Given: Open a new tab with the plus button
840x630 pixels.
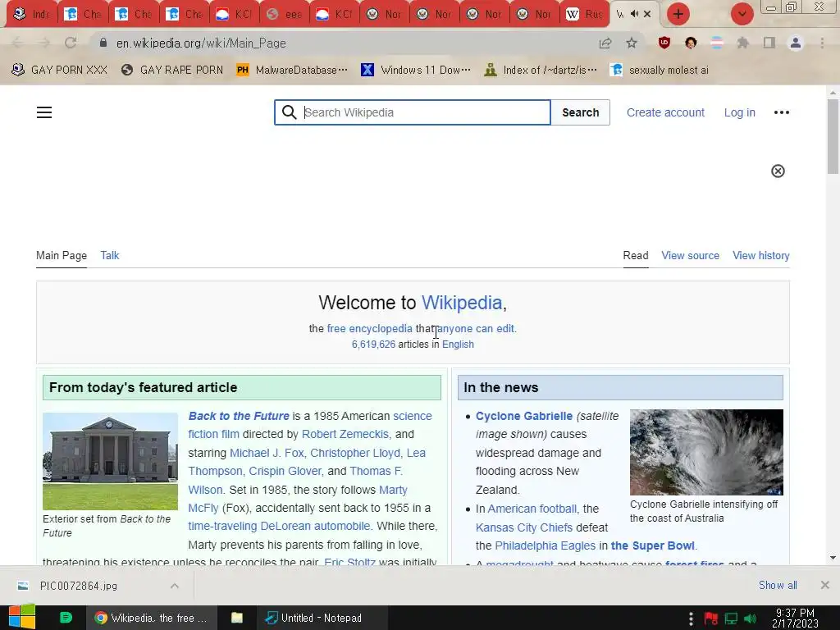Looking at the screenshot, I should click(x=678, y=14).
